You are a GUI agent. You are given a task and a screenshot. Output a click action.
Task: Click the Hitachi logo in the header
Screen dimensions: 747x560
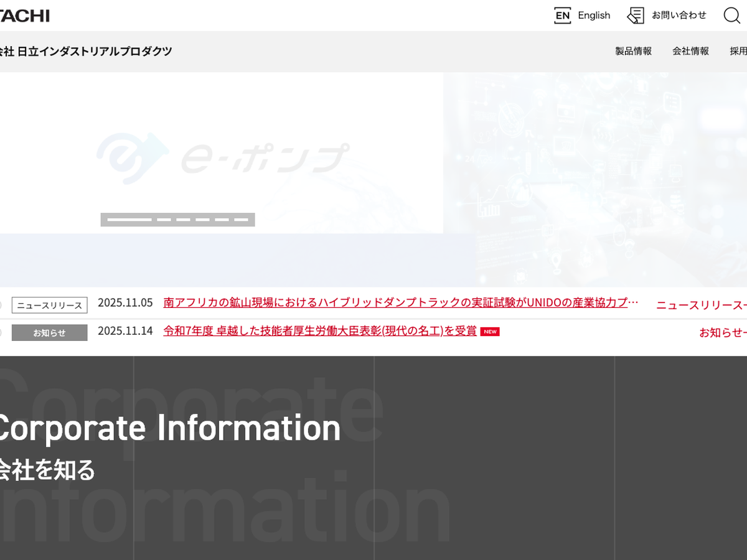pyautogui.click(x=25, y=16)
